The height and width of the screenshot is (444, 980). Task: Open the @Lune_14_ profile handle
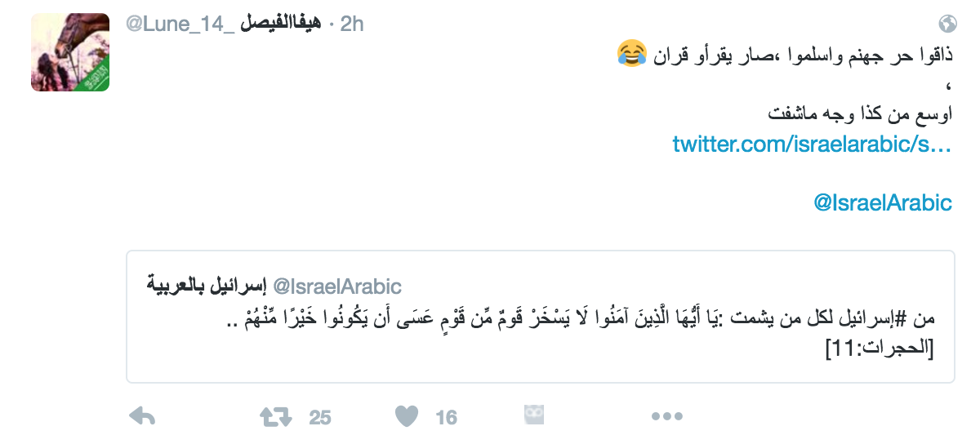click(180, 24)
